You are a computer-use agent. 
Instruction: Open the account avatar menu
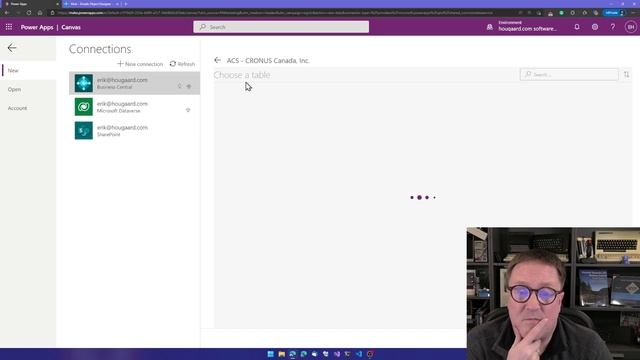click(x=631, y=27)
